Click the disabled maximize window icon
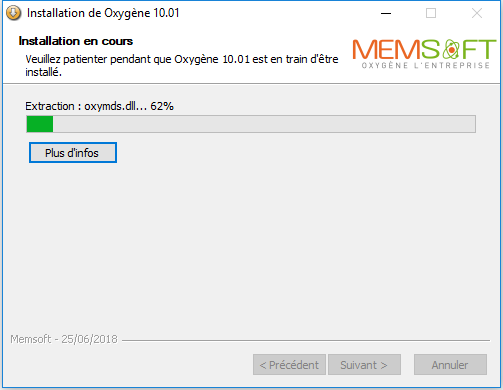Viewport: 503px width, 390px height. tap(431, 13)
